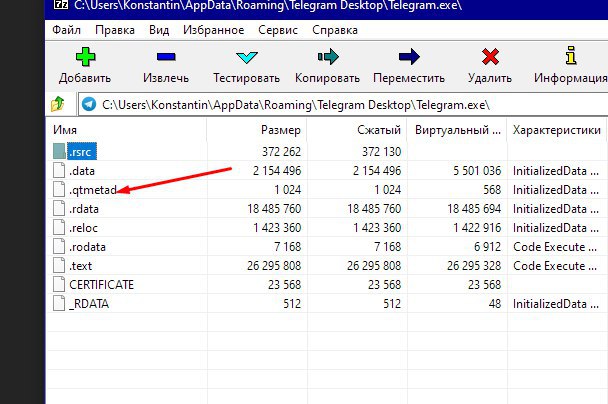
Task: Click virtual size value 18 485 694
Action: (x=474, y=209)
